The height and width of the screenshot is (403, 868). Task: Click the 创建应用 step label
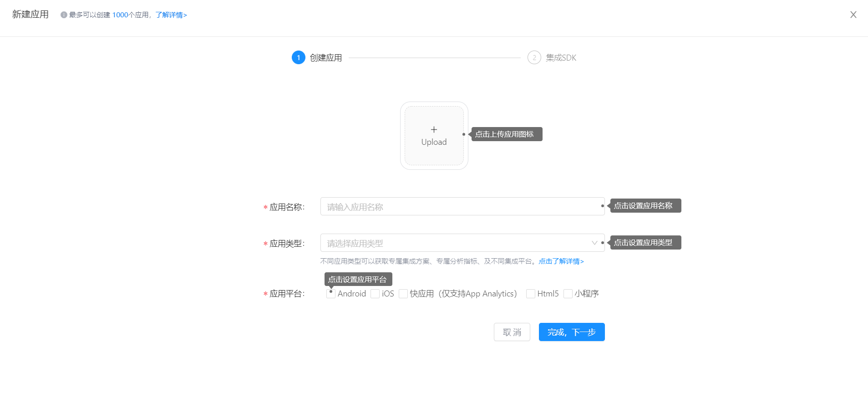pyautogui.click(x=326, y=58)
